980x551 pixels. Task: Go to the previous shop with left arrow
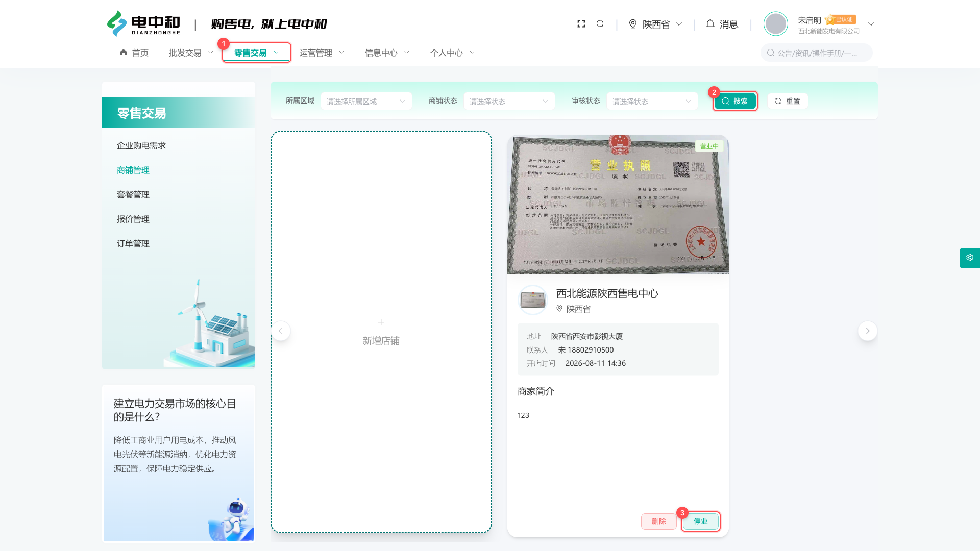(281, 331)
